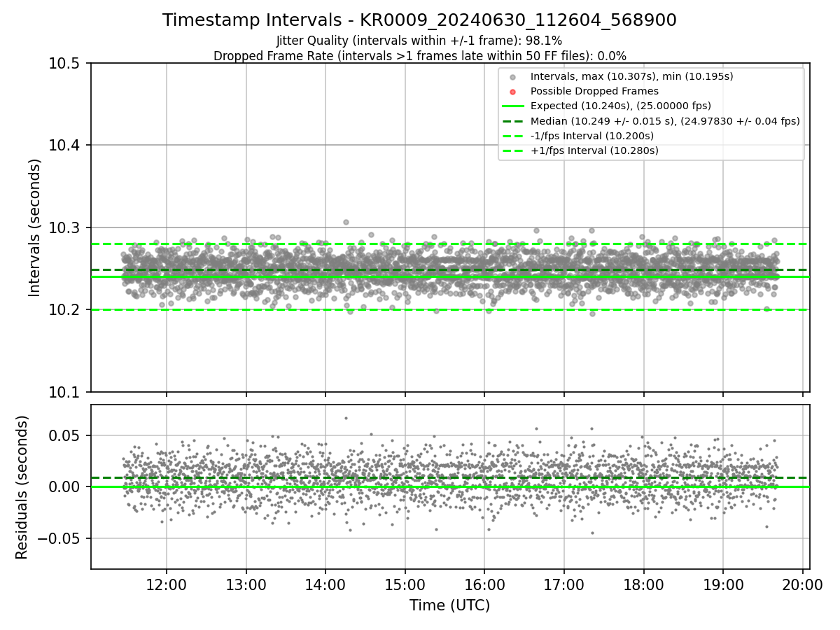Click the x-axis label 'Time (UTC)'
The image size is (840, 630).
[449, 605]
